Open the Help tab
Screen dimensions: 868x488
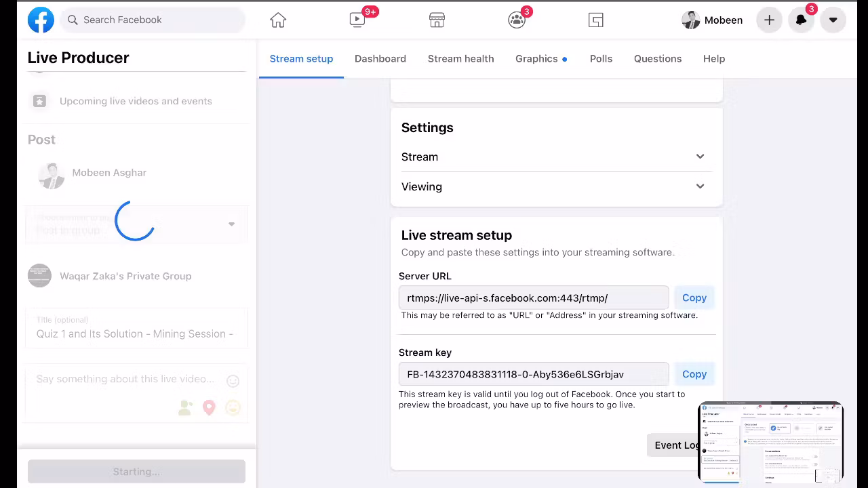click(x=714, y=59)
